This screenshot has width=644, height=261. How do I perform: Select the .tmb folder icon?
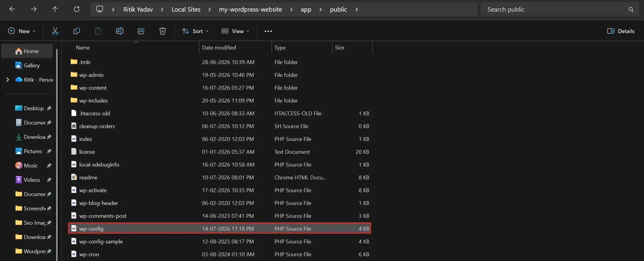pyautogui.click(x=74, y=62)
